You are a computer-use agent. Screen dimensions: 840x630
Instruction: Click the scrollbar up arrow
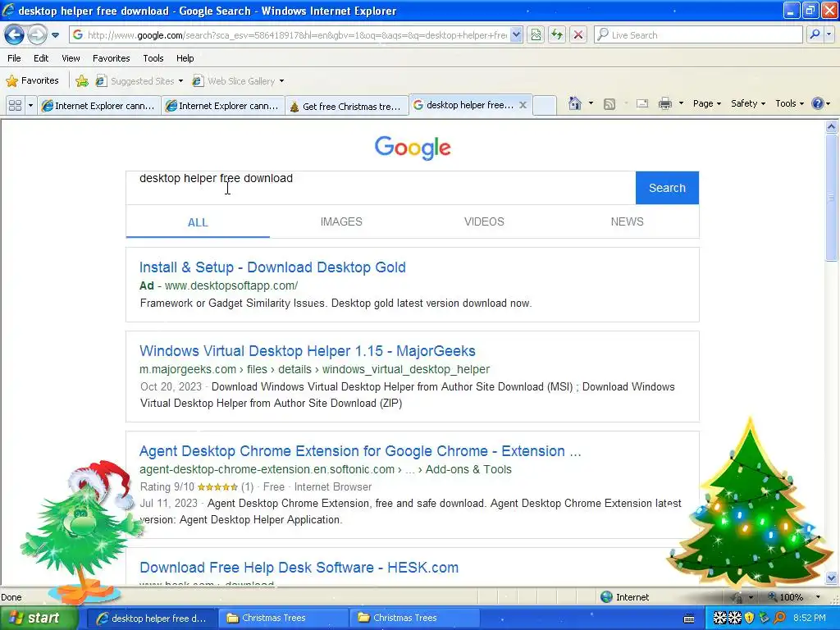832,127
